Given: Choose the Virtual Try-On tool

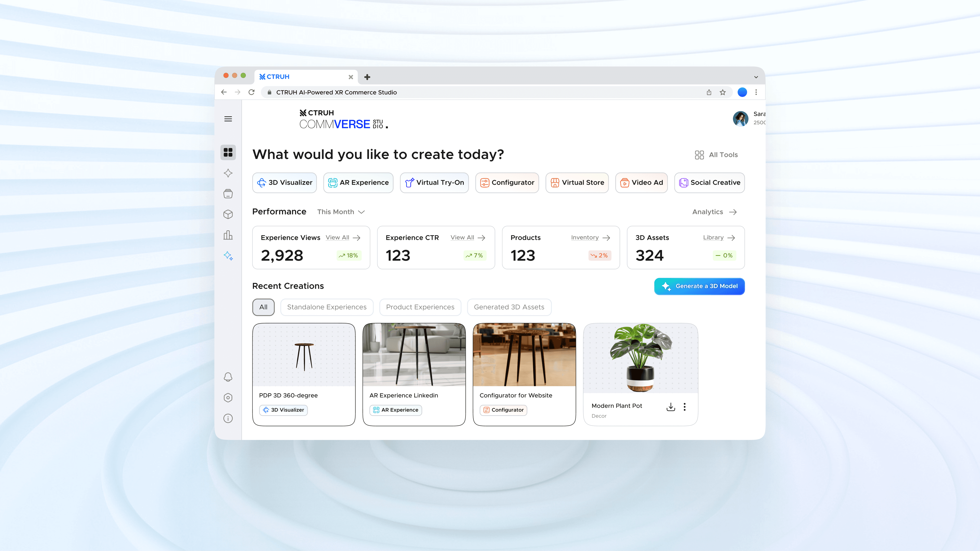Looking at the screenshot, I should coord(434,183).
